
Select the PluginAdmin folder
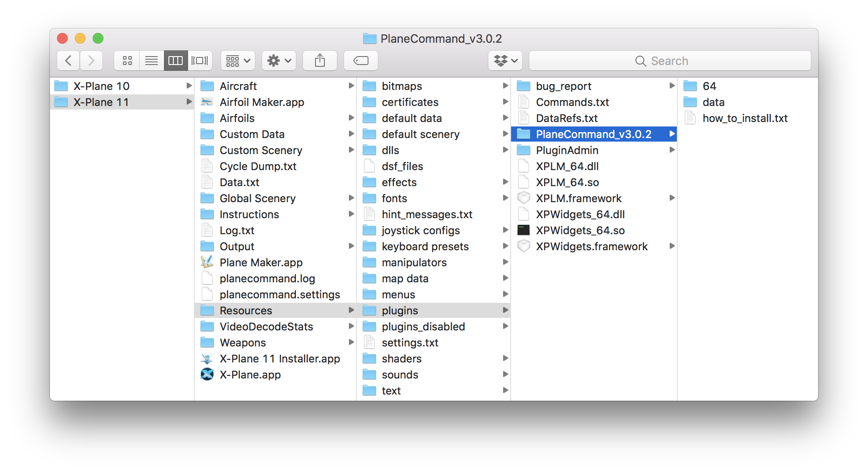567,150
